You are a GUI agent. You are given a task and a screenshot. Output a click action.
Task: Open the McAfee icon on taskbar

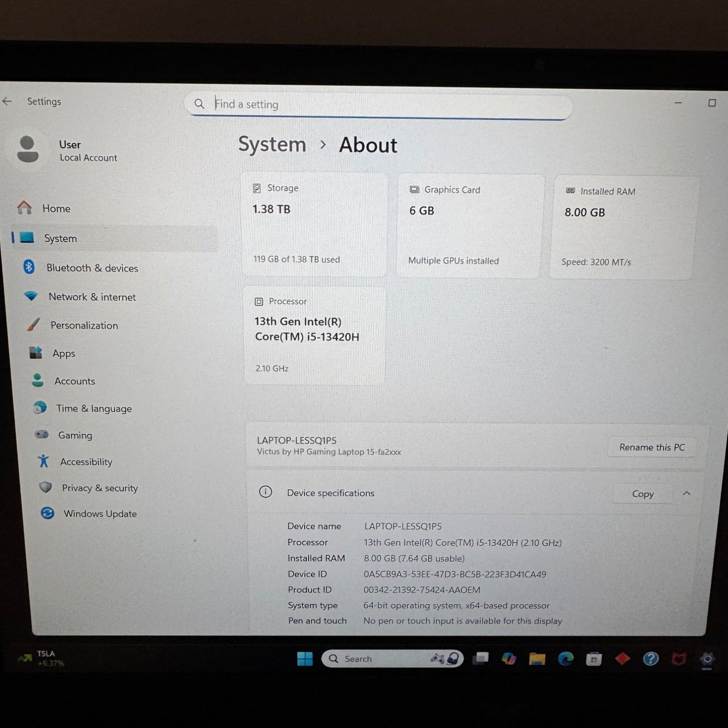pos(679,658)
